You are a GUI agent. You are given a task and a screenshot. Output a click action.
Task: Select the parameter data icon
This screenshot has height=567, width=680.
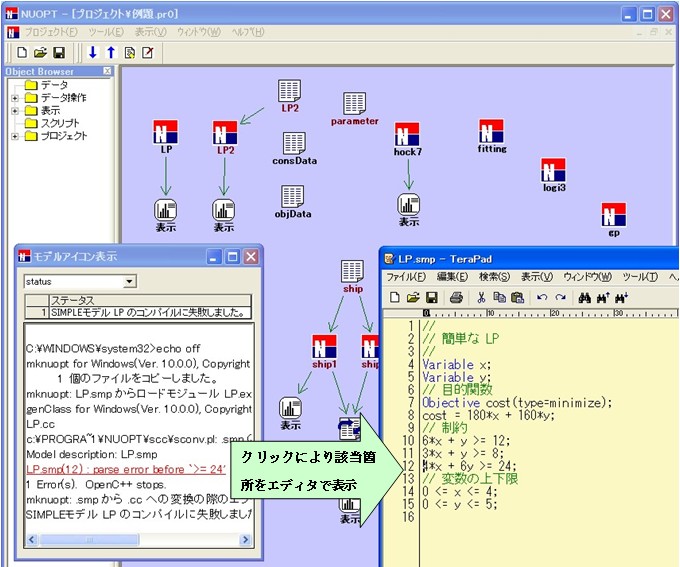(x=354, y=104)
